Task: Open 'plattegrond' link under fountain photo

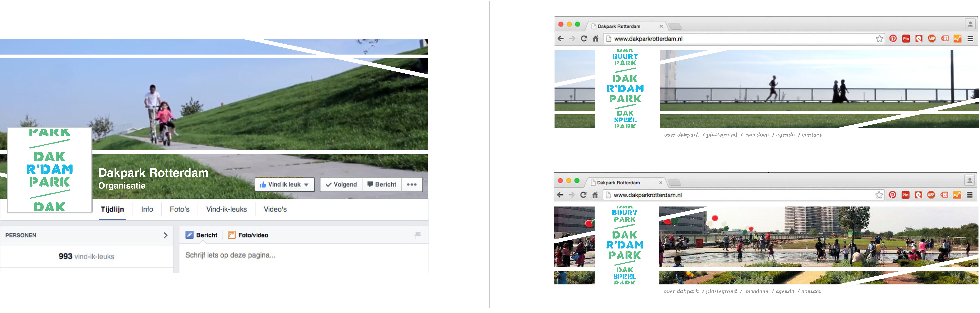Action: 721,291
